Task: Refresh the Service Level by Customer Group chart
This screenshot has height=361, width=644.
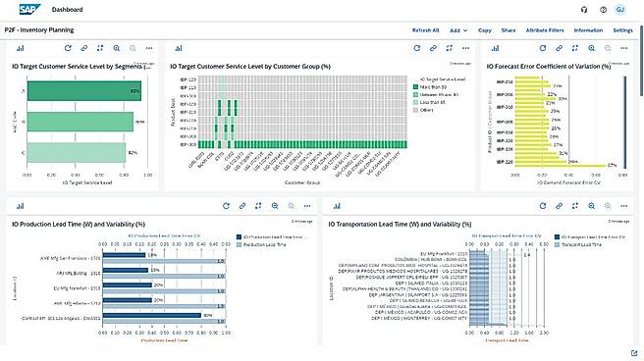Action: [417, 48]
